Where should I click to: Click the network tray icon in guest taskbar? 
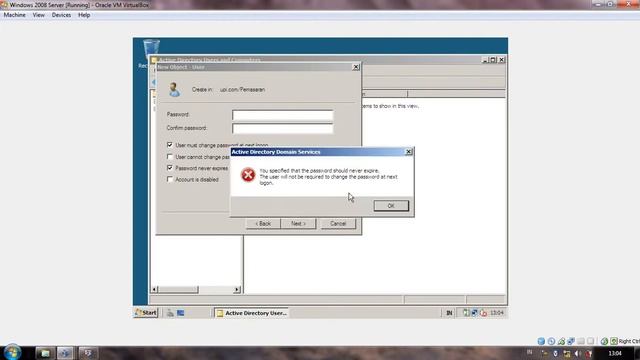tap(474, 313)
